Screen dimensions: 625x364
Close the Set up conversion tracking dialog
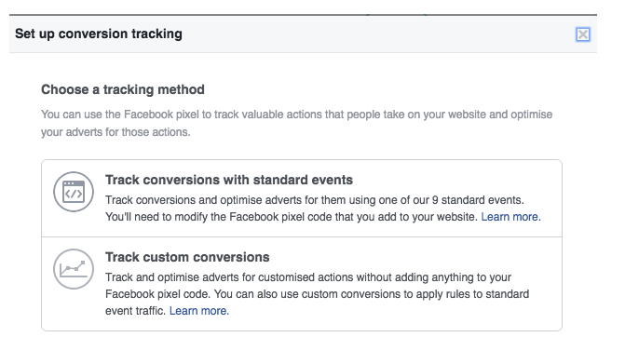(582, 34)
